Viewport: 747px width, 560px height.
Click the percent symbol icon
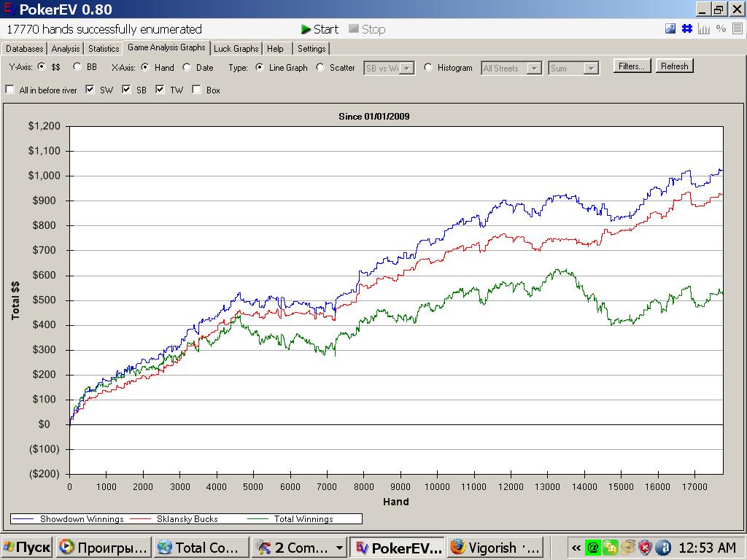pyautogui.click(x=721, y=29)
